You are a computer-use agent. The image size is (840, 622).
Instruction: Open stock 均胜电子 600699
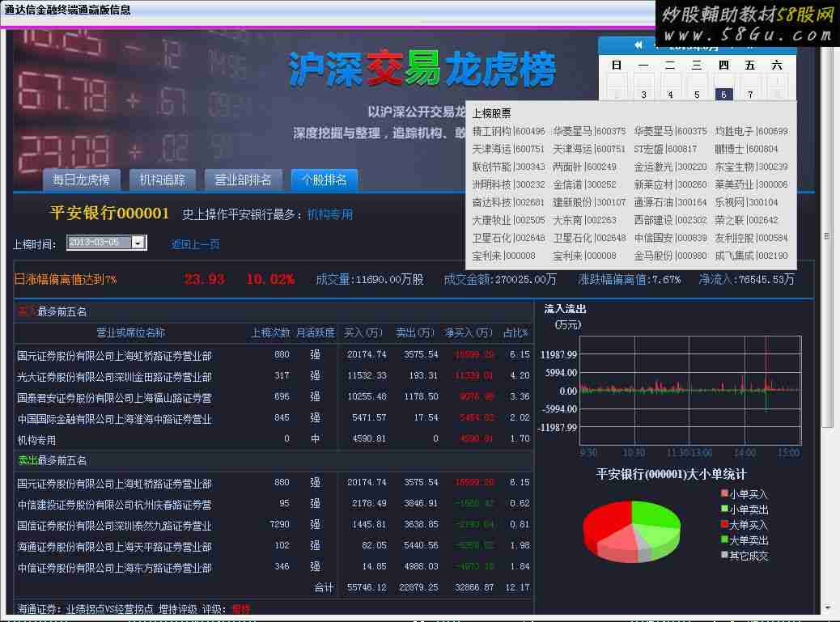(752, 131)
